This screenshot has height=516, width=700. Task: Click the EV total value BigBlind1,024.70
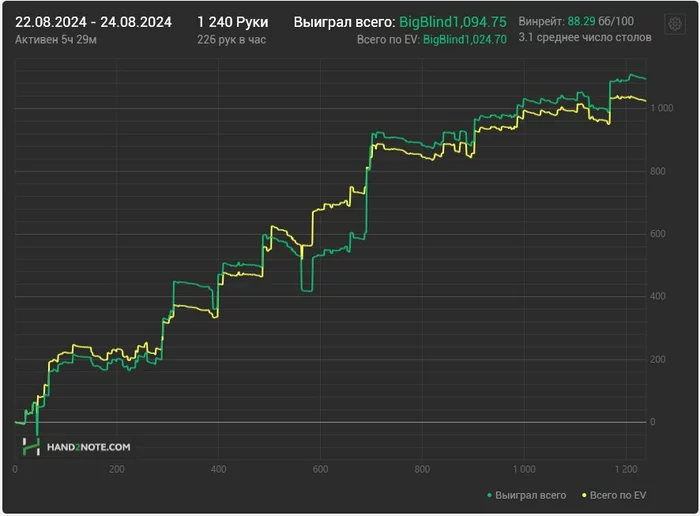coord(465,40)
